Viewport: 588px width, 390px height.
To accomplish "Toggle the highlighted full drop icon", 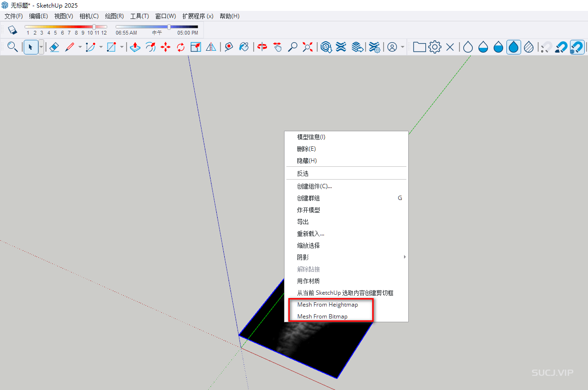I will click(514, 47).
